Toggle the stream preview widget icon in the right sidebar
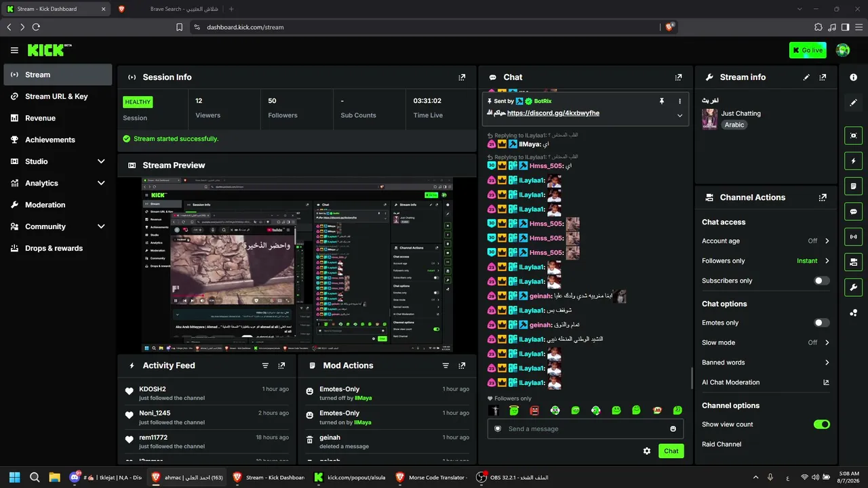The height and width of the screenshot is (488, 868). (853, 135)
